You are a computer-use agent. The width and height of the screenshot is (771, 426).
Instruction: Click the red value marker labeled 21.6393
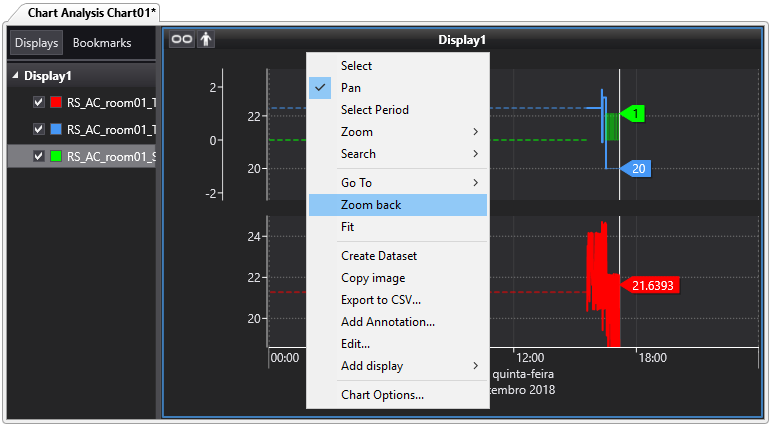652,286
